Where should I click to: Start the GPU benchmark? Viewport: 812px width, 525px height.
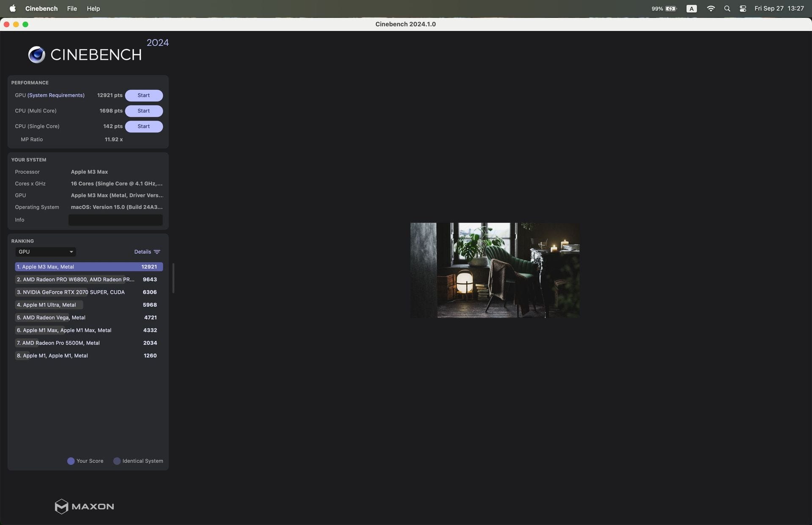[144, 95]
